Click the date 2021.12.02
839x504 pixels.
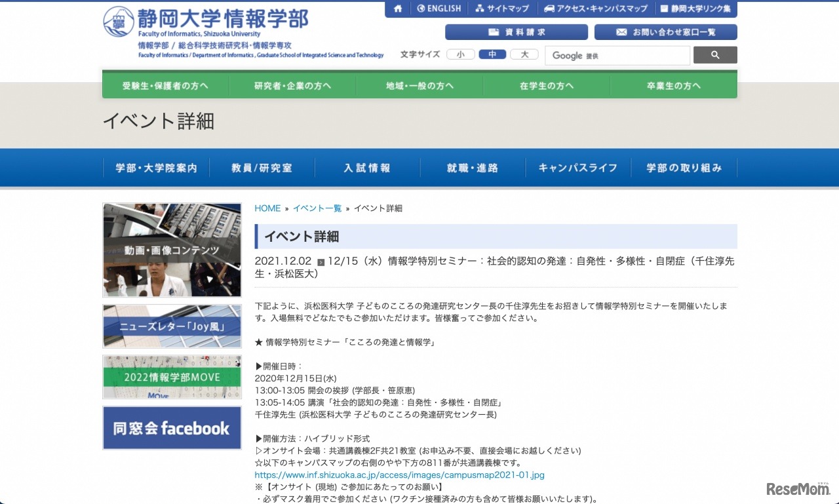[x=283, y=262]
